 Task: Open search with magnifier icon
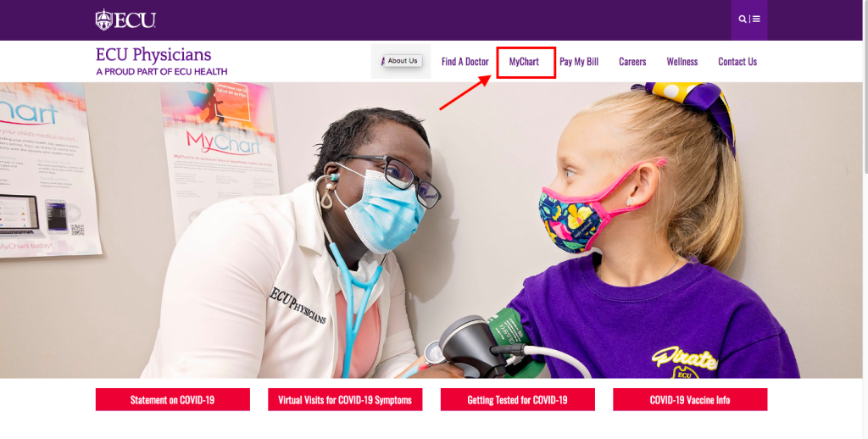coord(743,19)
